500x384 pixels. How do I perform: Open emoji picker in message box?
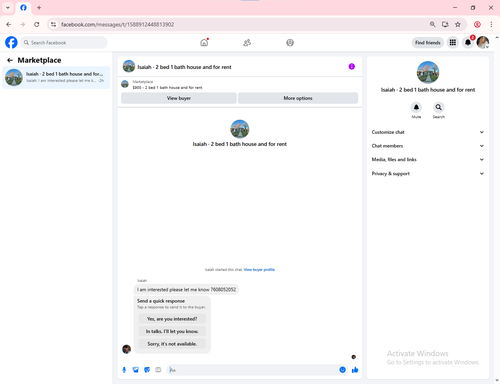(342, 370)
